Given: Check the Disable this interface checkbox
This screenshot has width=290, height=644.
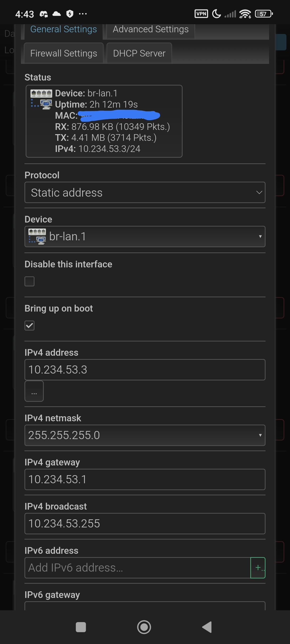Looking at the screenshot, I should coord(29,281).
